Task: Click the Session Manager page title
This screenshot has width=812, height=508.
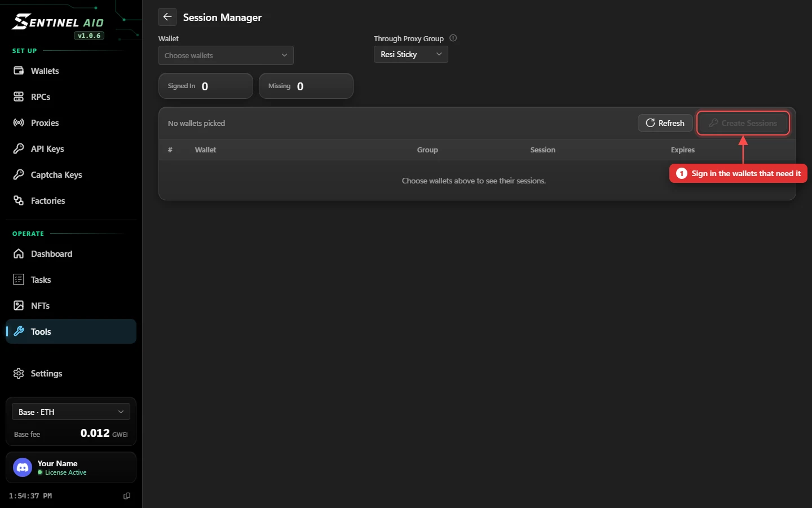Action: click(222, 17)
